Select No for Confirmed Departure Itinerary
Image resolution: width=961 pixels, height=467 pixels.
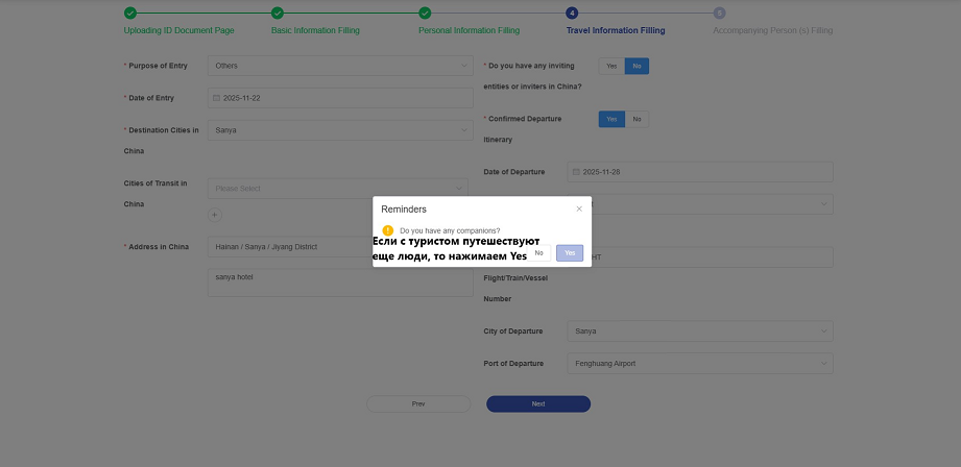(637, 119)
